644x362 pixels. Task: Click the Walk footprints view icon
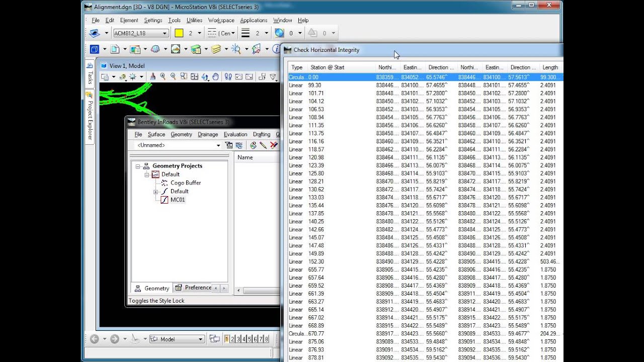[228, 77]
